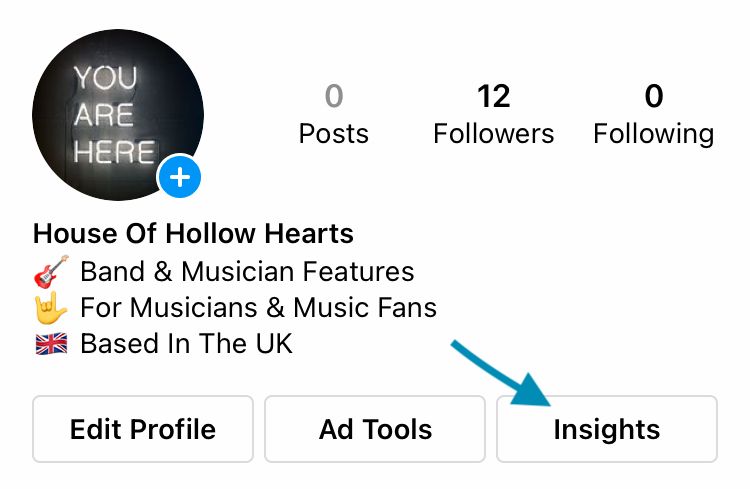View account Insights
The width and height of the screenshot is (750, 489).
[607, 429]
